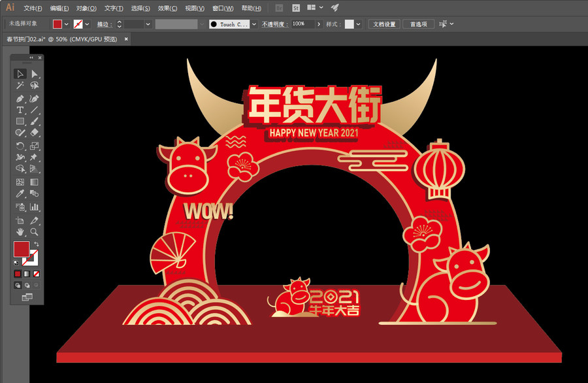Click the Change Screen Mode icon
This screenshot has width=588, height=383.
[x=27, y=297]
